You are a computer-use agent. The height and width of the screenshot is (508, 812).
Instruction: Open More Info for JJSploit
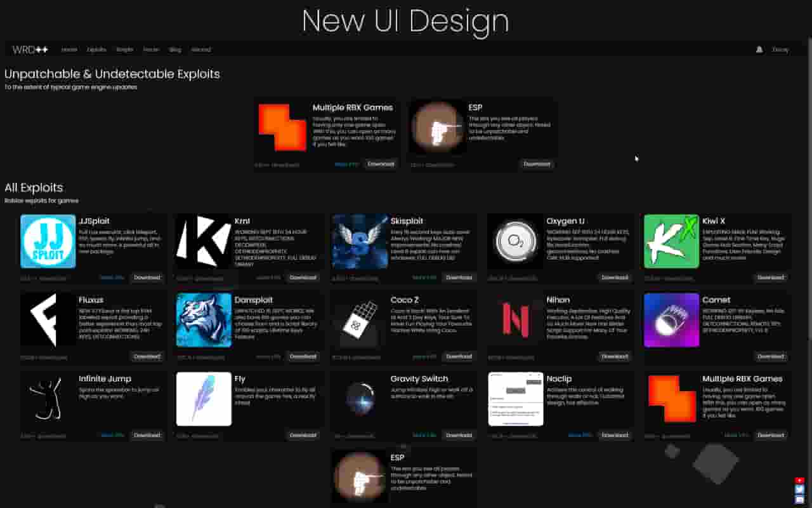[112, 277]
